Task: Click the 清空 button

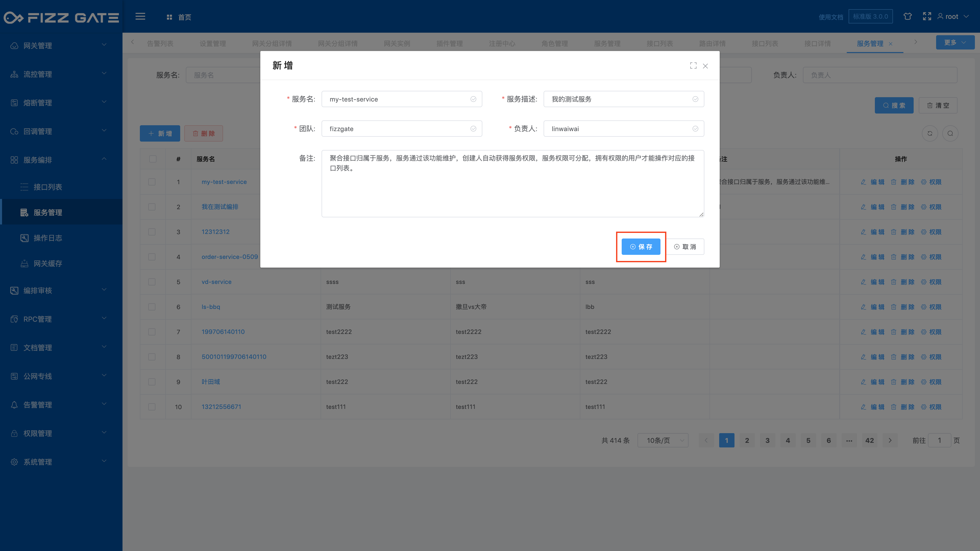Action: 938,105
